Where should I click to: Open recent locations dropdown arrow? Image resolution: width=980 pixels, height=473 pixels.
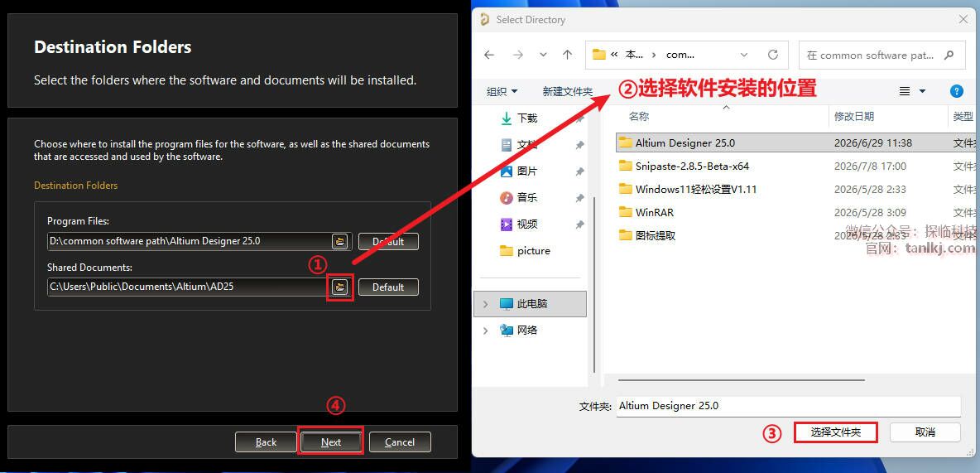(543, 55)
